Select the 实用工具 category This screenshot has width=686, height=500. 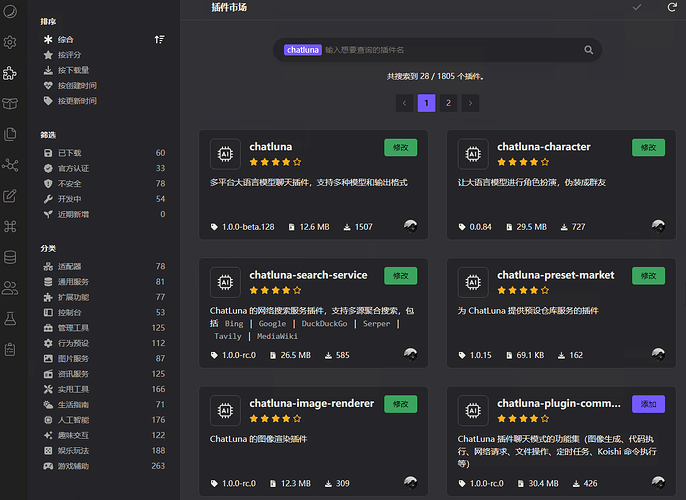pyautogui.click(x=104, y=389)
